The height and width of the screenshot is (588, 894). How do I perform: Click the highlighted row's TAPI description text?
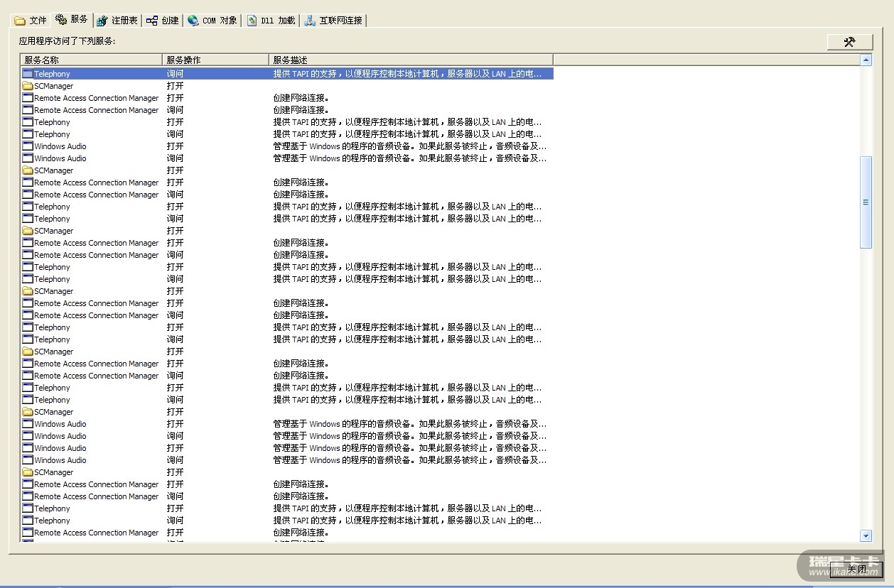pyautogui.click(x=408, y=74)
